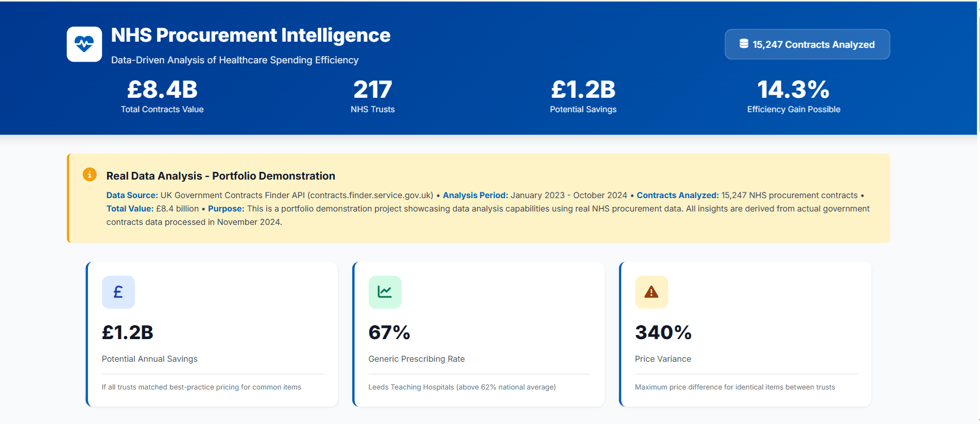Click the Analysis Period label

475,196
